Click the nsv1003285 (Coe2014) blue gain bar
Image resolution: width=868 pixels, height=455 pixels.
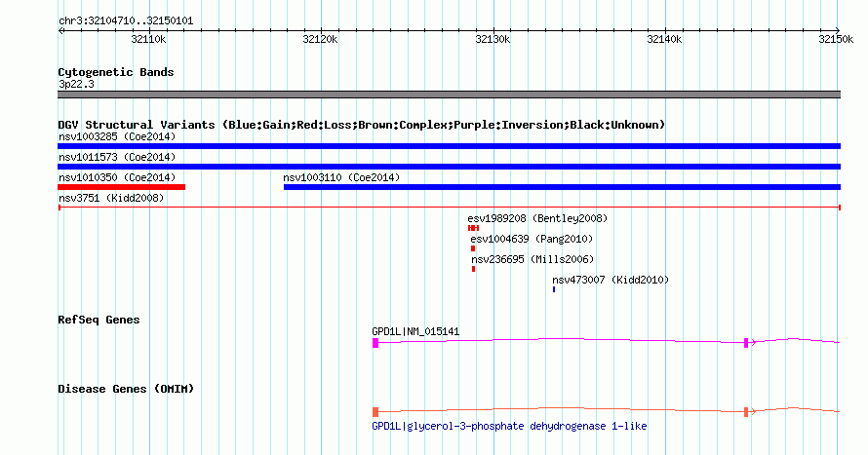coord(449,146)
